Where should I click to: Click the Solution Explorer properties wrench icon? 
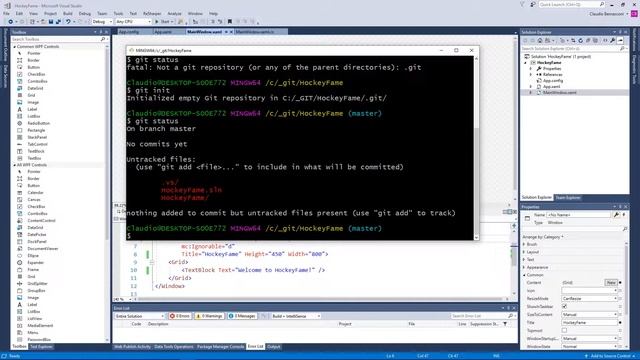[x=613, y=40]
